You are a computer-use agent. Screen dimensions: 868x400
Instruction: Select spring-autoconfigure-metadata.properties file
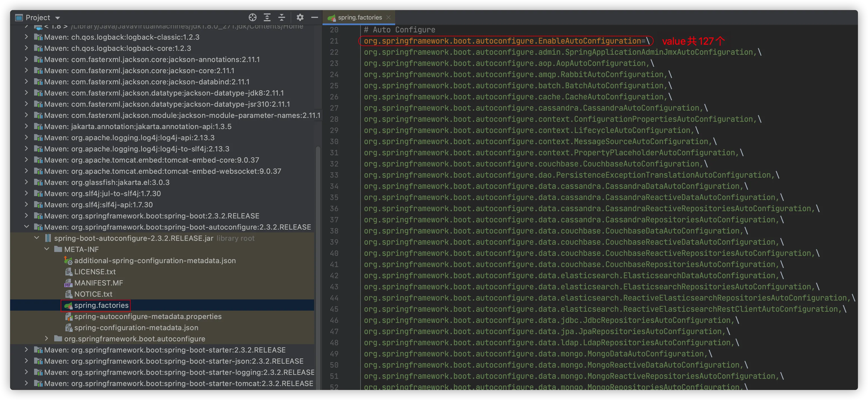148,316
